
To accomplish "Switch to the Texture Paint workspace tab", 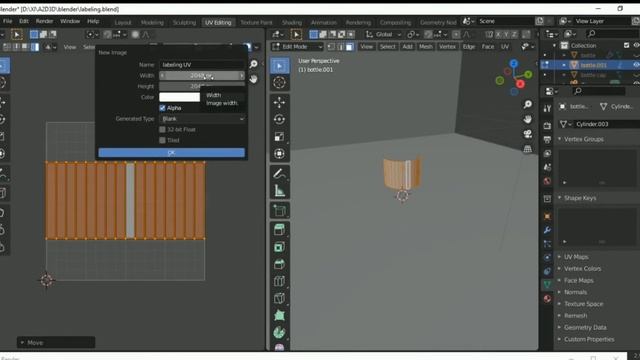I will click(256, 22).
